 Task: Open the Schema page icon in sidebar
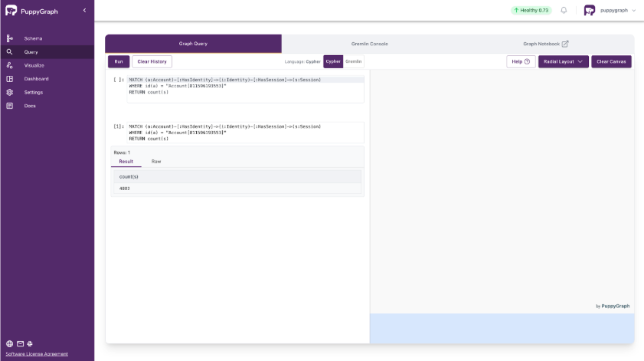pyautogui.click(x=10, y=38)
